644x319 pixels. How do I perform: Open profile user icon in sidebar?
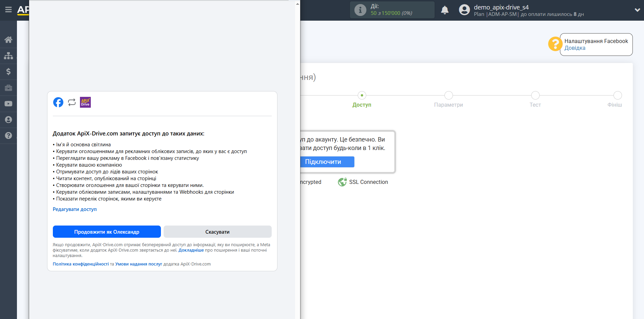pyautogui.click(x=8, y=120)
